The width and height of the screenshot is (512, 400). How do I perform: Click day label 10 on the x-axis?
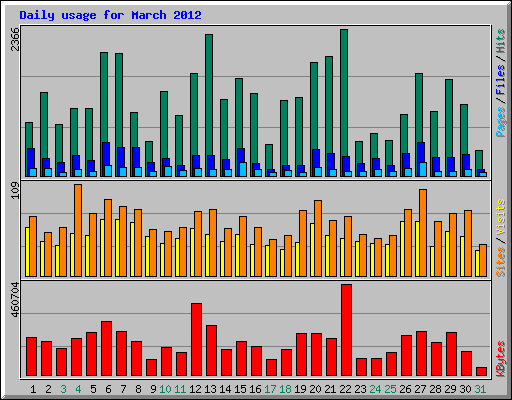pos(165,389)
